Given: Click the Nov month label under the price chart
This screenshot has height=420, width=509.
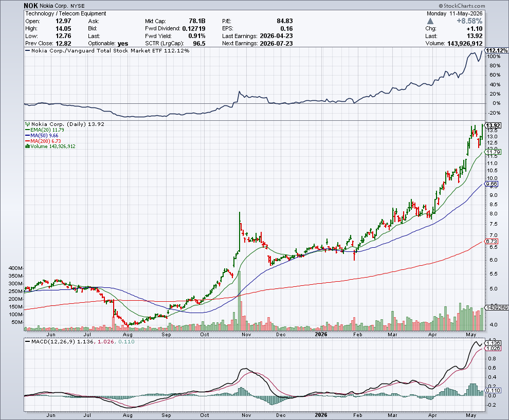Looking at the screenshot, I should [x=246, y=334].
